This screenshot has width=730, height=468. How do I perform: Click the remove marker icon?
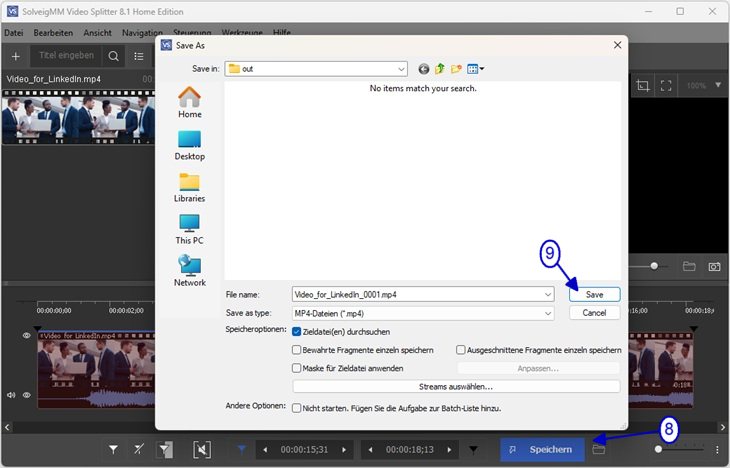pyautogui.click(x=139, y=449)
